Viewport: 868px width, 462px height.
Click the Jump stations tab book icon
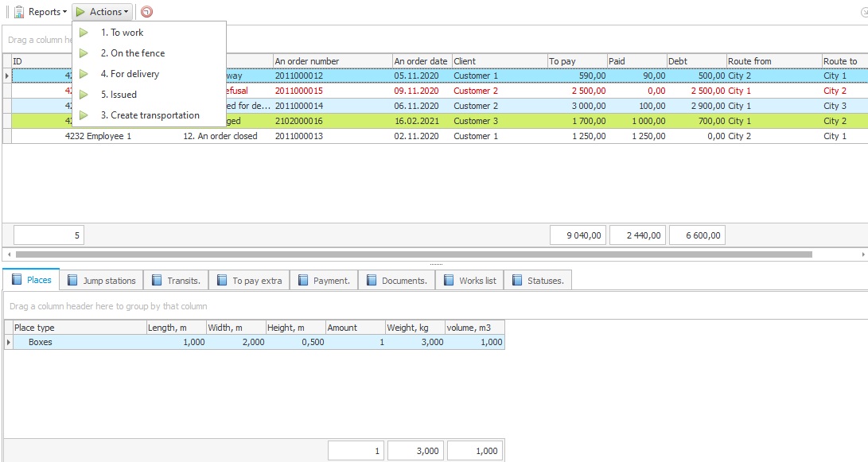[72, 280]
